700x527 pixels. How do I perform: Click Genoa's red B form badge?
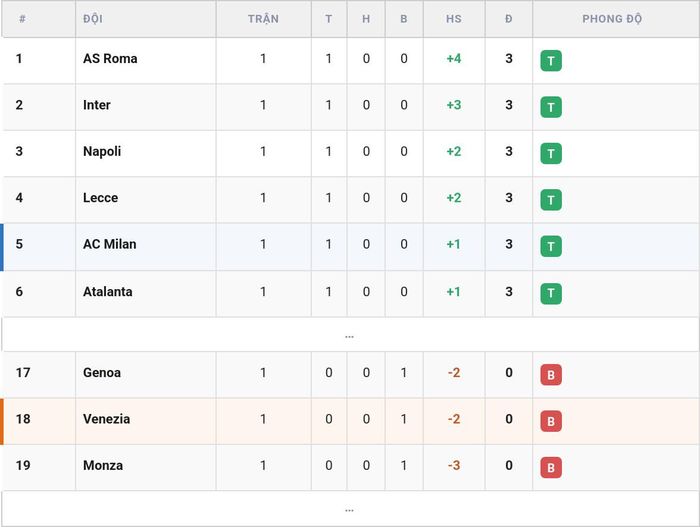coord(551,375)
